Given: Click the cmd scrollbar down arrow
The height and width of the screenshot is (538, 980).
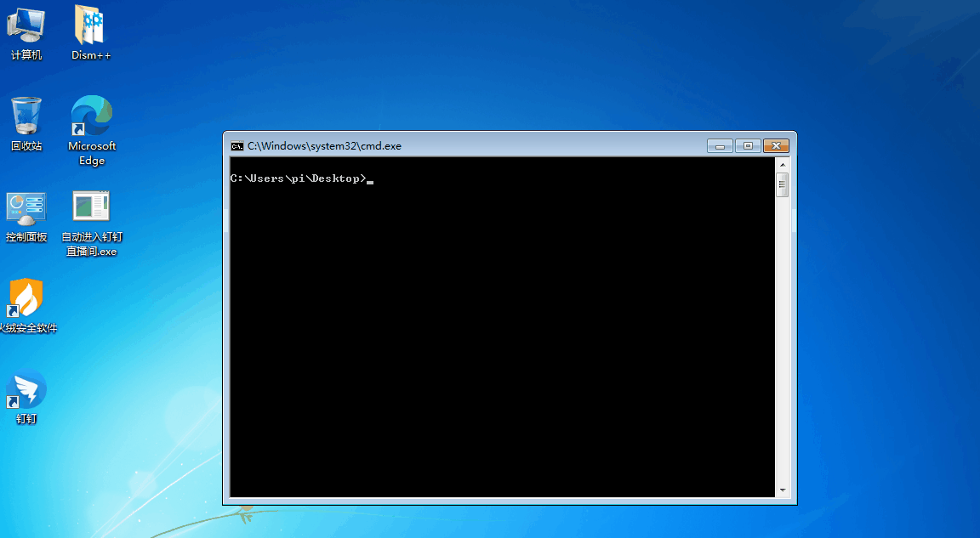Looking at the screenshot, I should (x=783, y=490).
